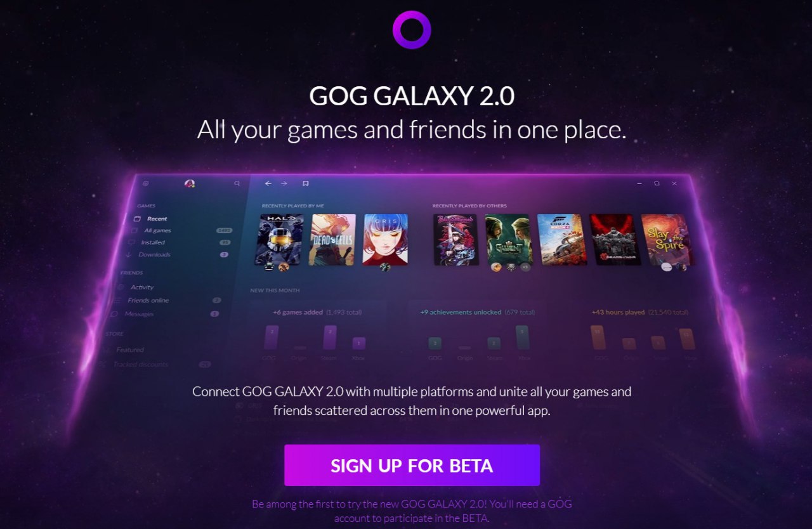Click the forward arrow in the app header
812x529 pixels.
pyautogui.click(x=284, y=183)
